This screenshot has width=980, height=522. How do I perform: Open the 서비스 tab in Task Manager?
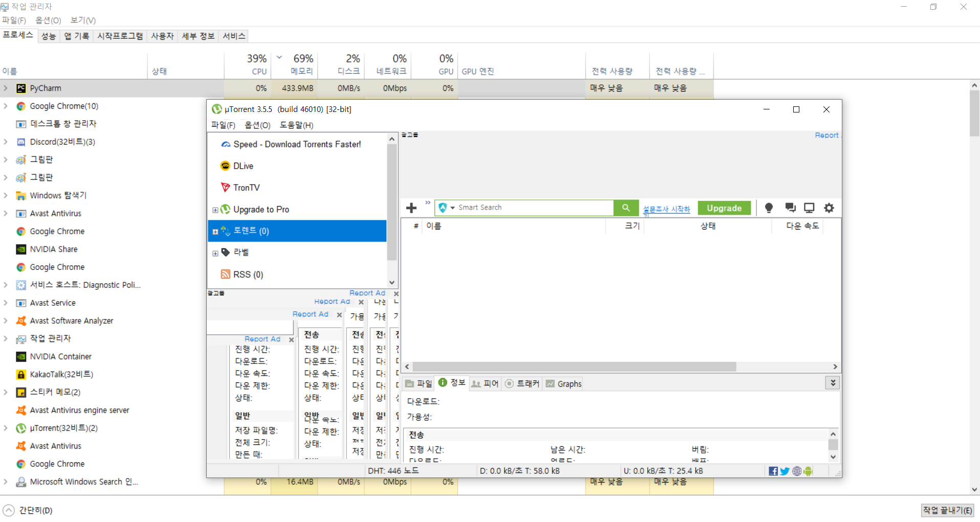point(234,36)
